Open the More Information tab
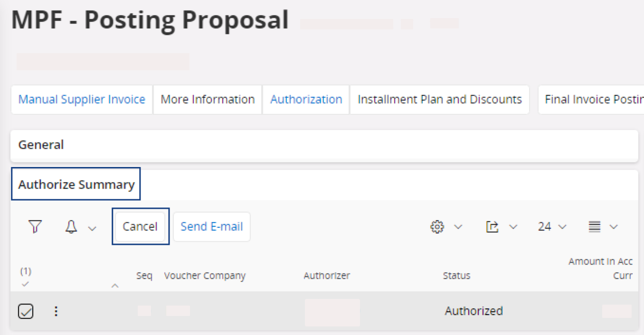This screenshot has width=644, height=335. pos(208,100)
